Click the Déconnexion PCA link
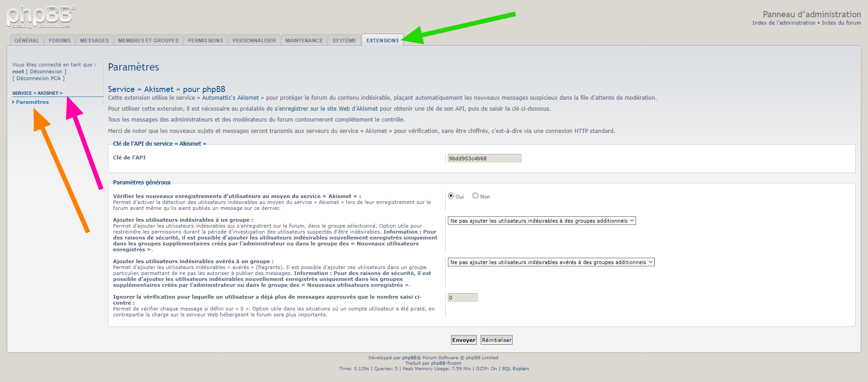868x382 pixels. click(38, 78)
